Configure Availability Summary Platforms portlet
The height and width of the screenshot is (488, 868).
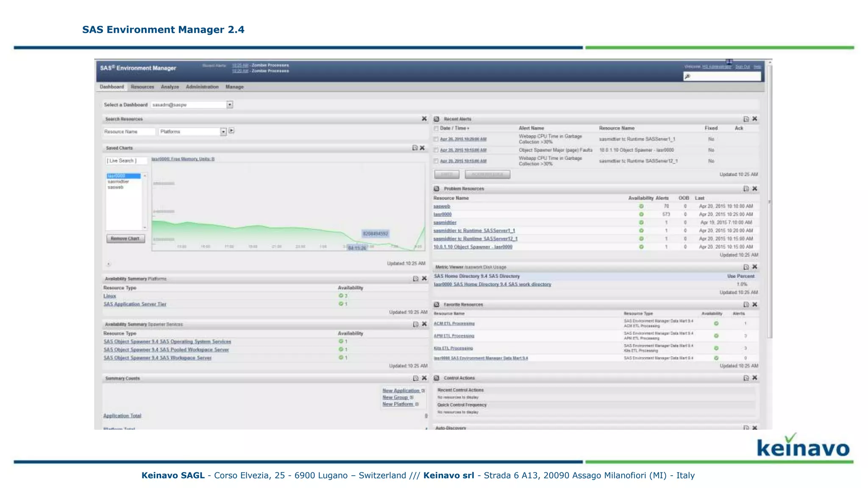(x=416, y=279)
